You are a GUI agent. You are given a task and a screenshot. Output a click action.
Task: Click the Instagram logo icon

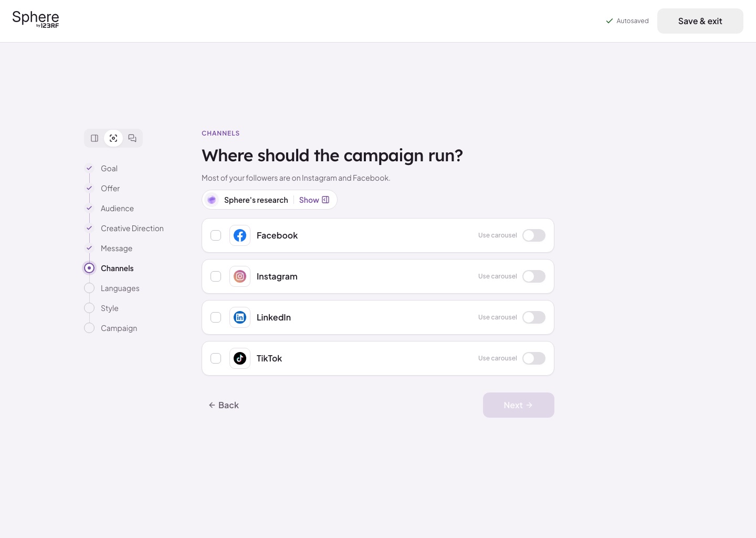[240, 276]
